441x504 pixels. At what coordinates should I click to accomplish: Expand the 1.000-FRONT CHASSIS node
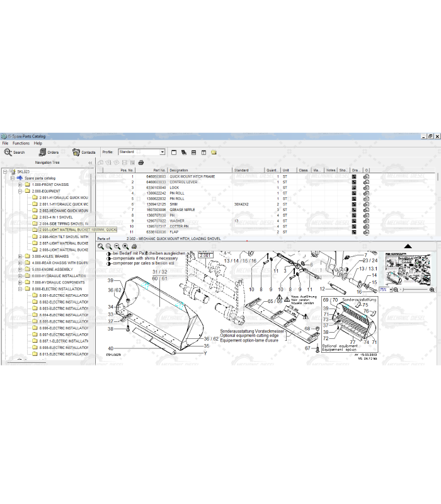tap(20, 185)
